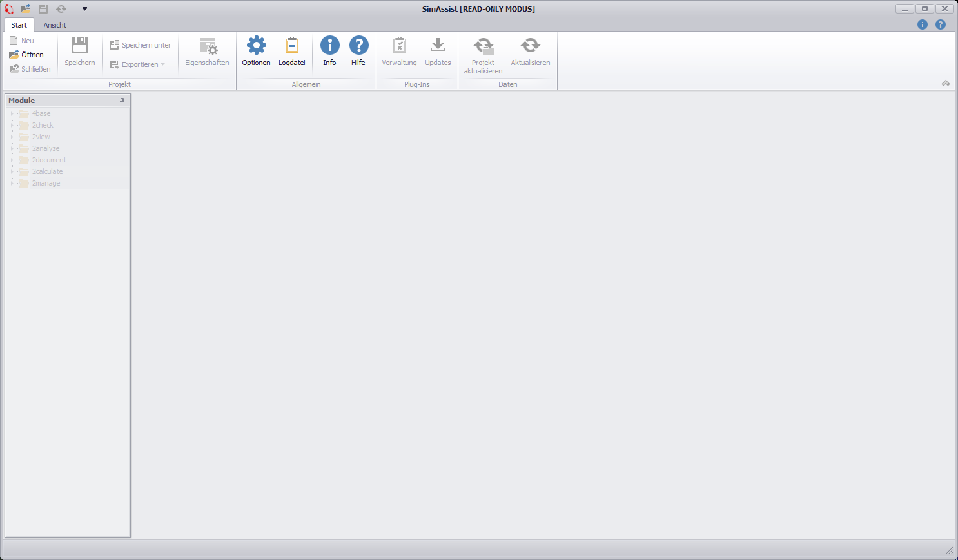This screenshot has height=560, width=958.
Task: Click the small help icon top right
Action: point(941,24)
